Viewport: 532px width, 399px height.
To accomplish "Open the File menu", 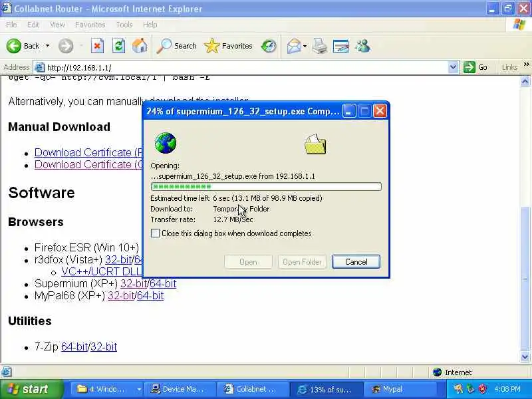I will [x=11, y=25].
